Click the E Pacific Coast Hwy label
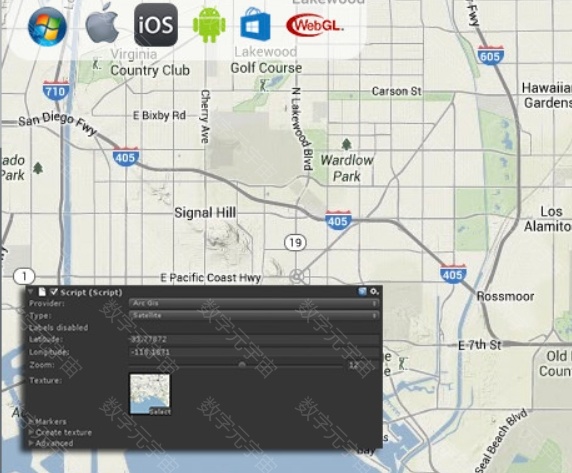Viewport: 572px width, 473px height. (x=211, y=278)
